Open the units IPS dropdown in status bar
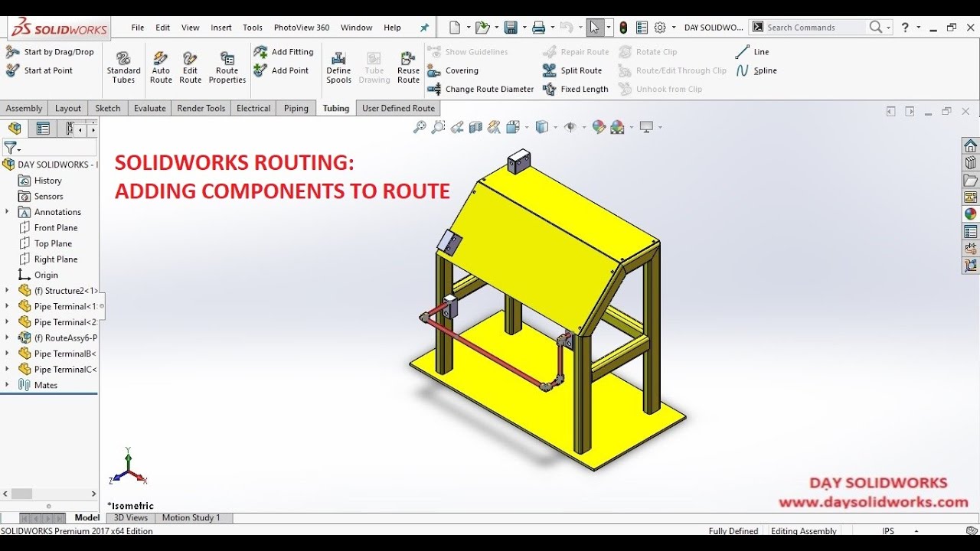The height and width of the screenshot is (551, 980). [916, 531]
